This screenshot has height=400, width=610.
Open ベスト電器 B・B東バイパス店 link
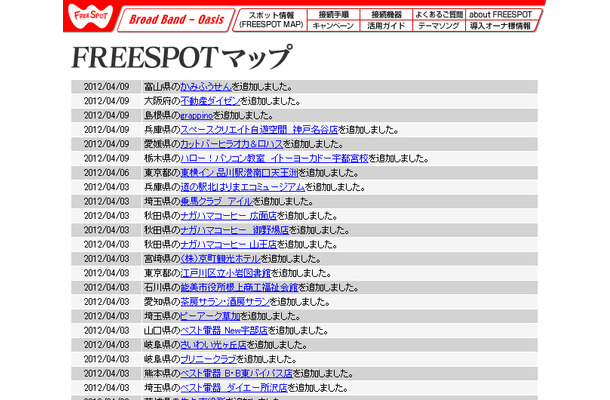pyautogui.click(x=236, y=374)
